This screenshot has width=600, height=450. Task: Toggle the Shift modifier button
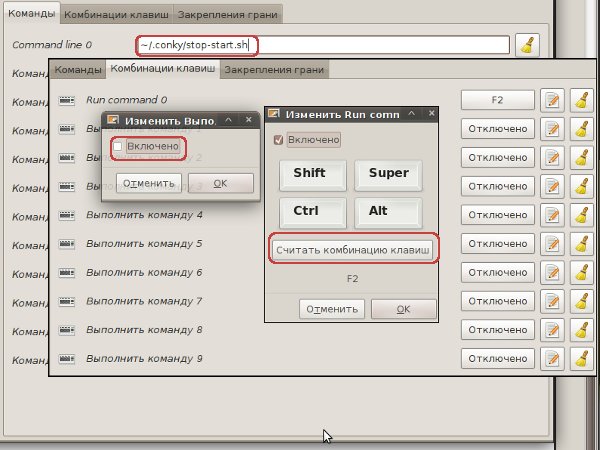tap(313, 175)
